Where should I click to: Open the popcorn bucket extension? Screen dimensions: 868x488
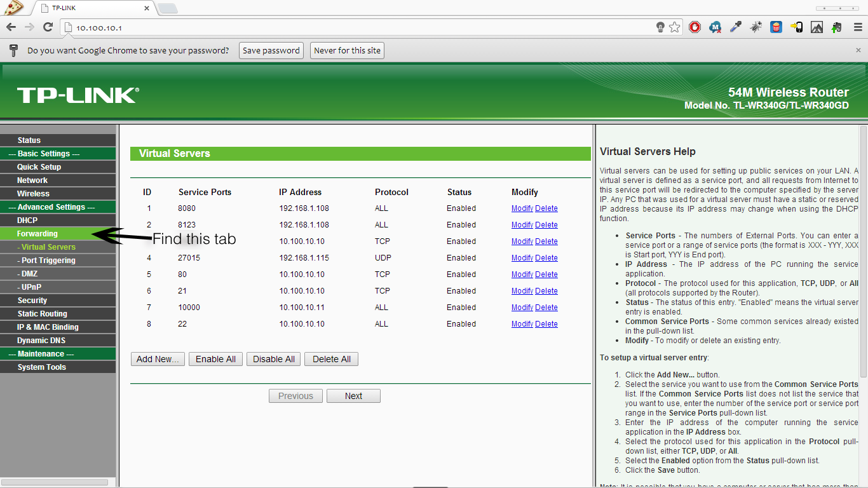pos(776,27)
